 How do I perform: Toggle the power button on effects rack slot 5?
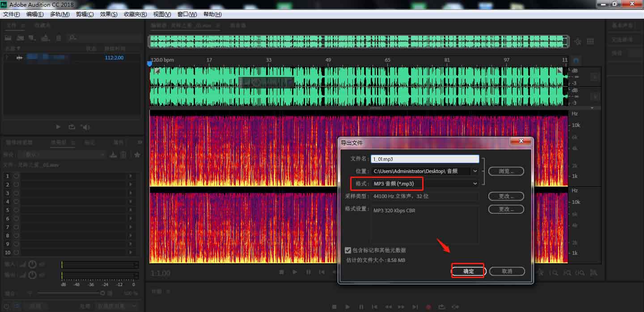point(17,210)
